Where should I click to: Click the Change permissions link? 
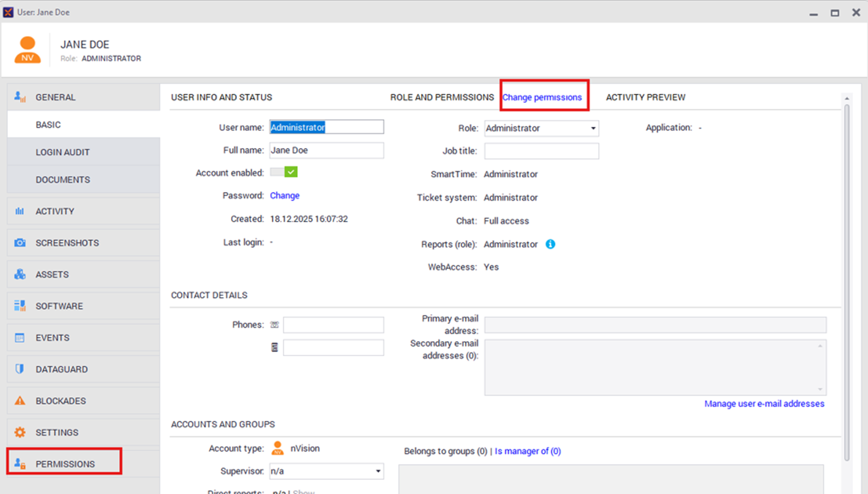pyautogui.click(x=541, y=98)
